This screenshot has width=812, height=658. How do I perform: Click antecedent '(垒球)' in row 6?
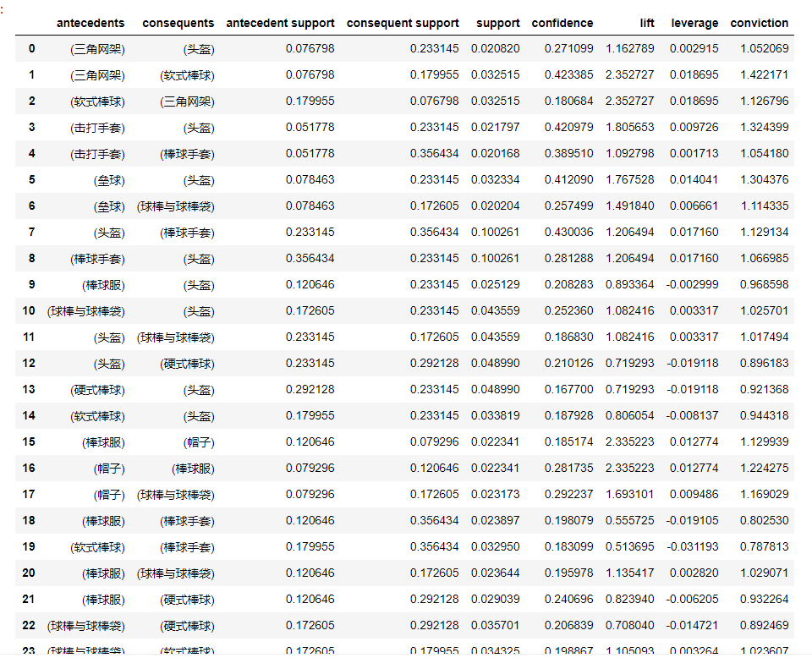pyautogui.click(x=109, y=206)
